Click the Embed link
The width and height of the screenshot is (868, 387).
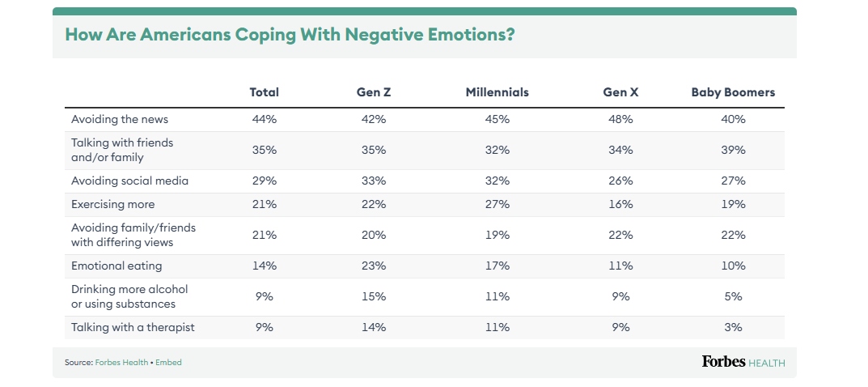coord(168,363)
